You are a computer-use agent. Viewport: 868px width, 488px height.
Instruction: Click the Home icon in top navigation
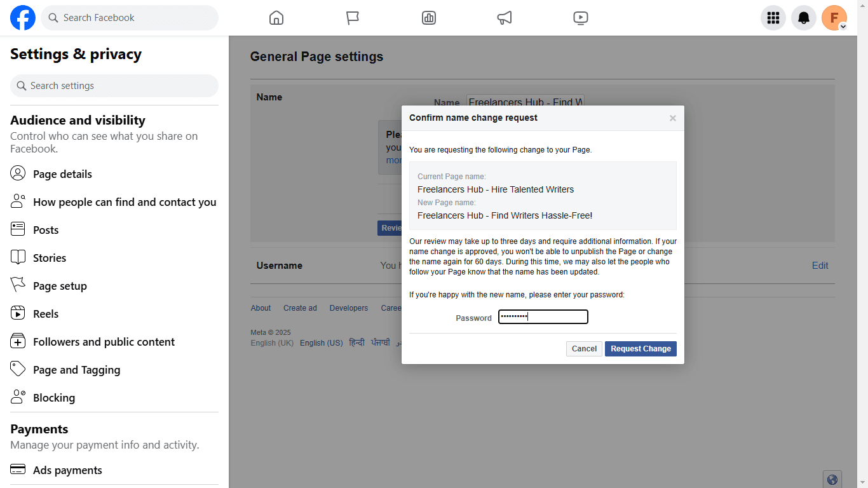276,17
